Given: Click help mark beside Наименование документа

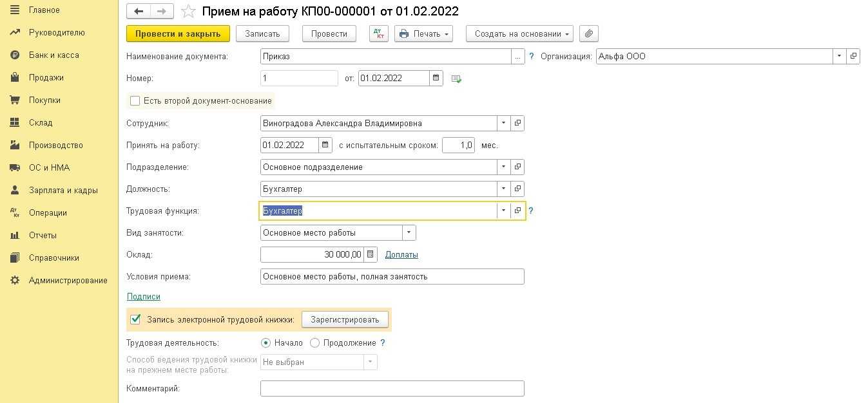Looking at the screenshot, I should coord(532,57).
